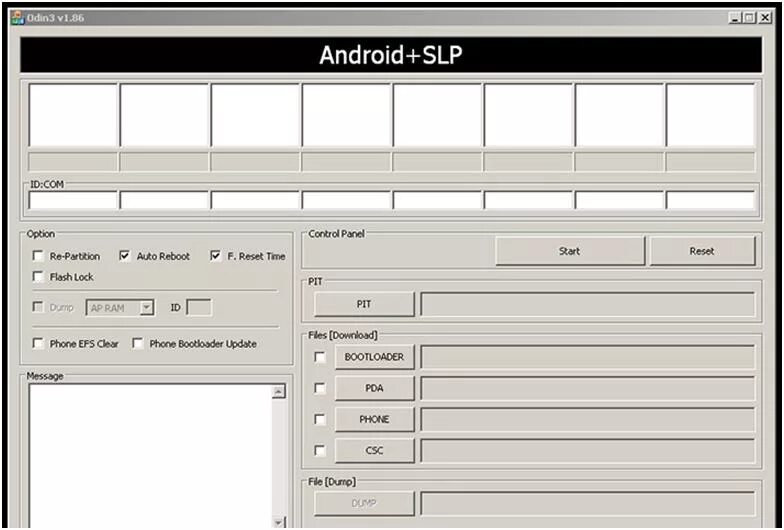
Task: Click the Android+SLP banner
Action: [391, 54]
